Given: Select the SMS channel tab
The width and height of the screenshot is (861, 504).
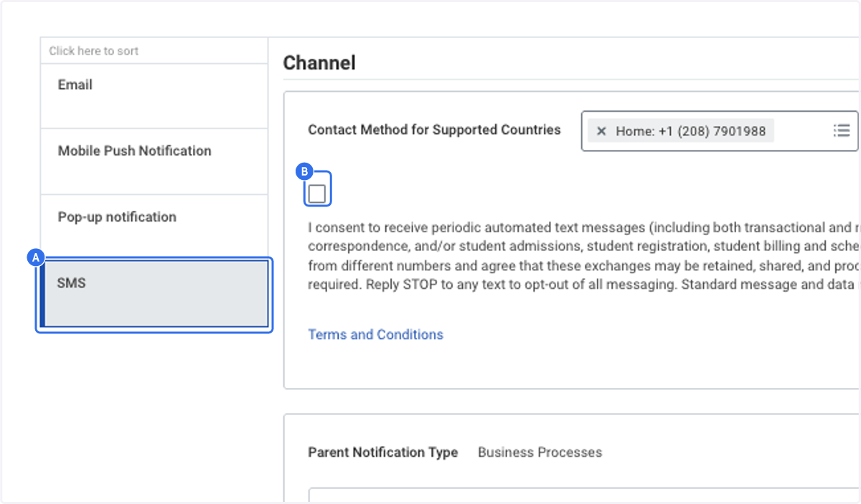Looking at the screenshot, I should 154,294.
